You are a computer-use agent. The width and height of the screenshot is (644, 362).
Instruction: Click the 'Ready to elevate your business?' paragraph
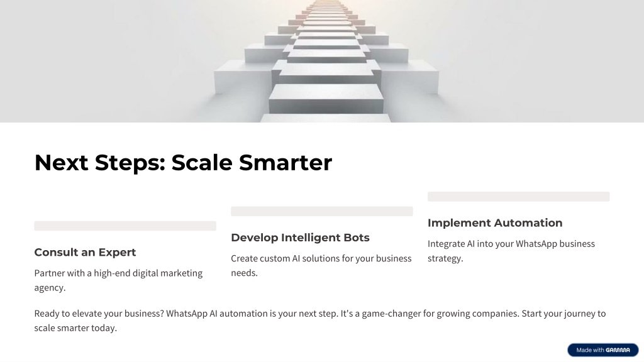pyautogui.click(x=320, y=321)
